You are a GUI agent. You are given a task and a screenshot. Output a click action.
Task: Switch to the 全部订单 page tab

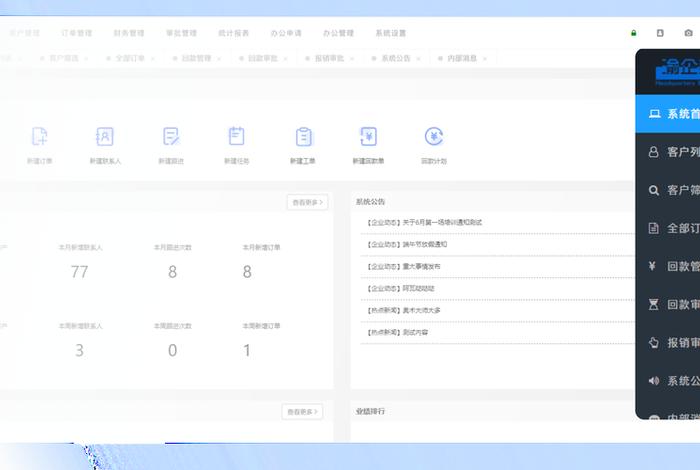130,58
